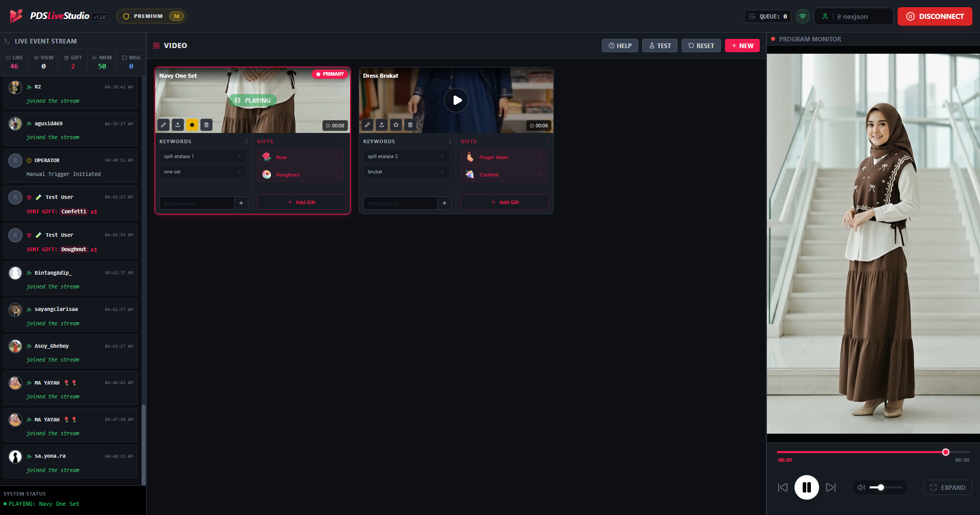
Task: Click the upload icon on Dress Brukat card
Action: [x=381, y=124]
